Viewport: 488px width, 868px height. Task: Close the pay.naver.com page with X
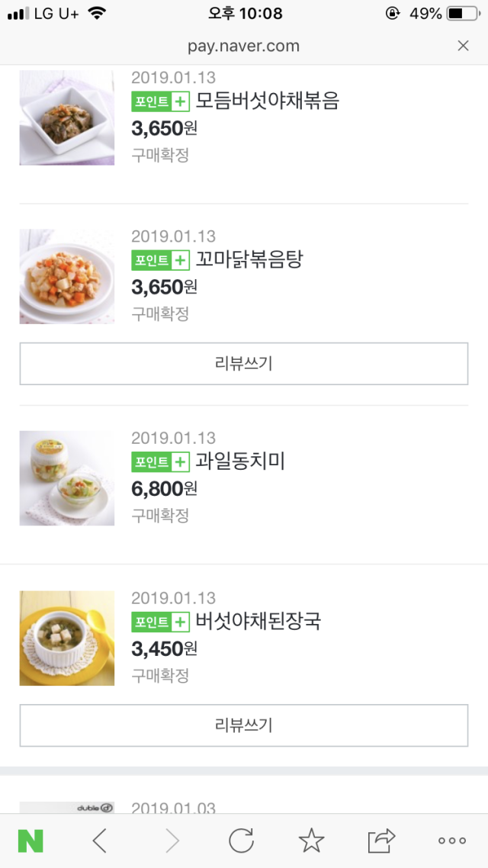[463, 47]
